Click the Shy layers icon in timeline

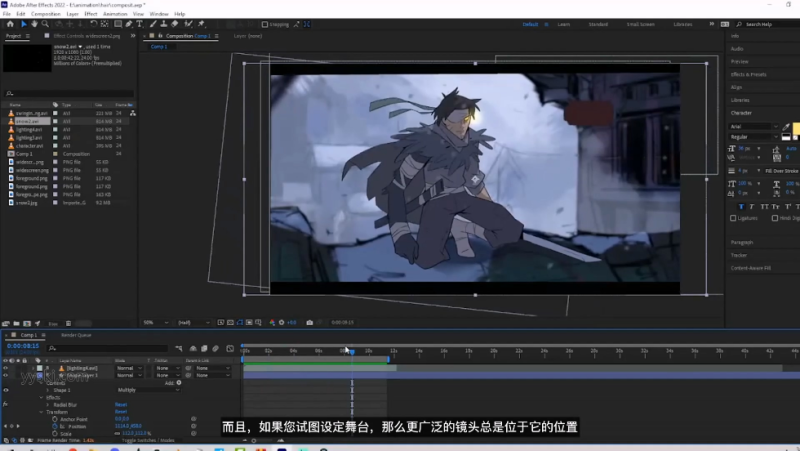point(193,348)
